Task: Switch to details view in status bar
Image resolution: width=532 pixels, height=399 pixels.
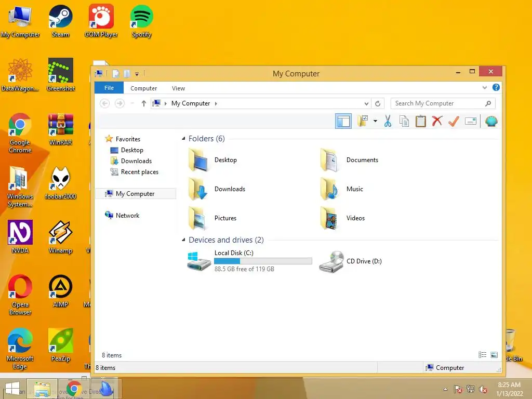Action: click(482, 354)
